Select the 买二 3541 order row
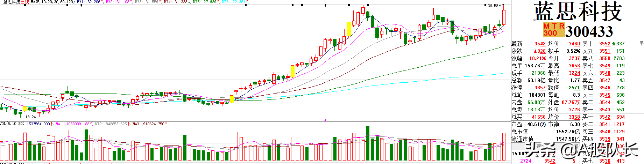The image size is (644, 164). [x=603, y=124]
